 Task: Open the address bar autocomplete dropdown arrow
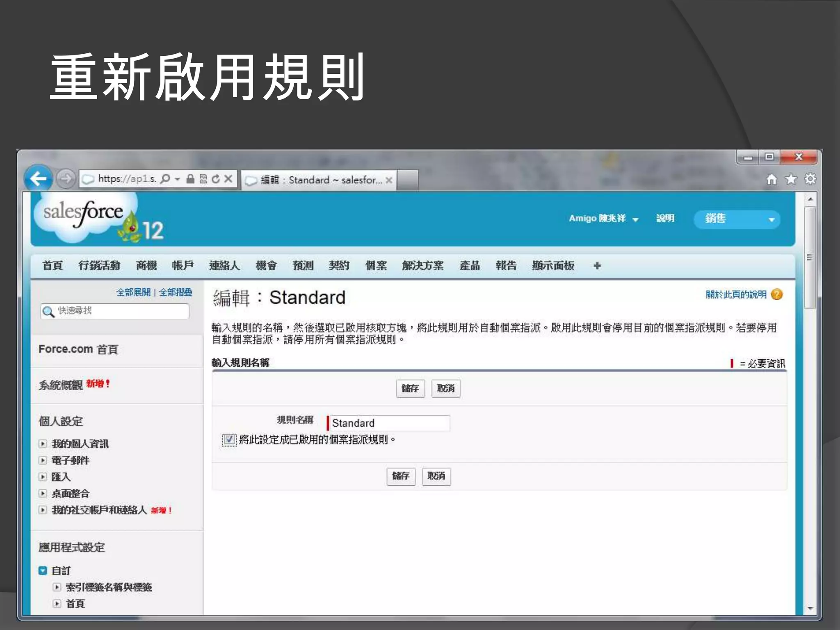[x=177, y=179]
